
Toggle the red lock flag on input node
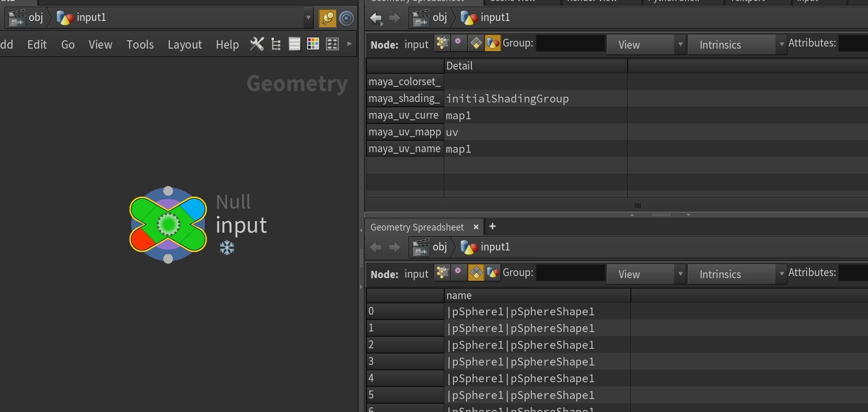(141, 239)
